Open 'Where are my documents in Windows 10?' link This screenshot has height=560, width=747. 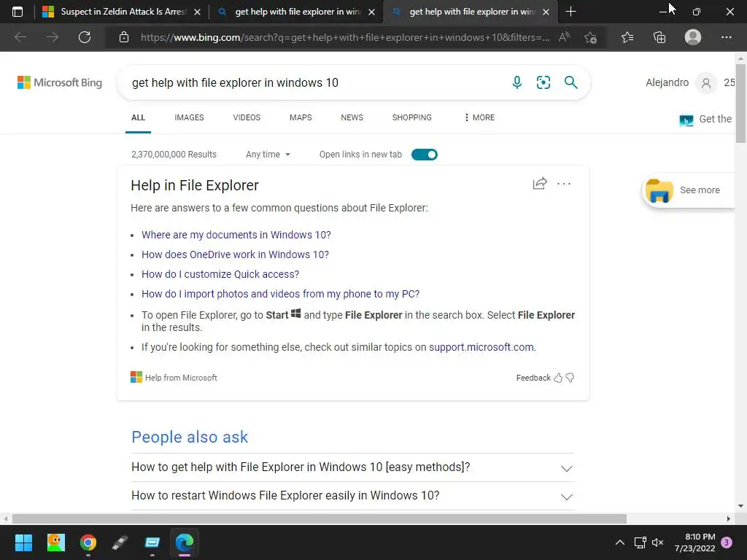click(x=236, y=235)
